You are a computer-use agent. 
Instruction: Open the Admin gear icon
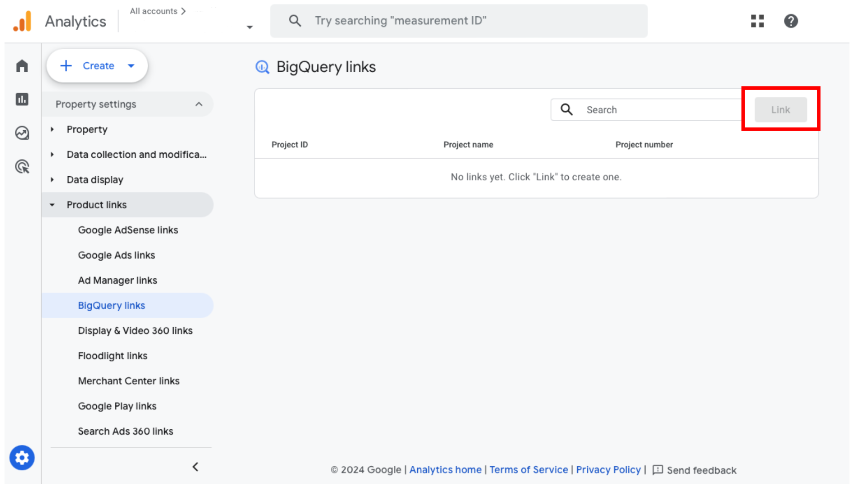(x=22, y=458)
